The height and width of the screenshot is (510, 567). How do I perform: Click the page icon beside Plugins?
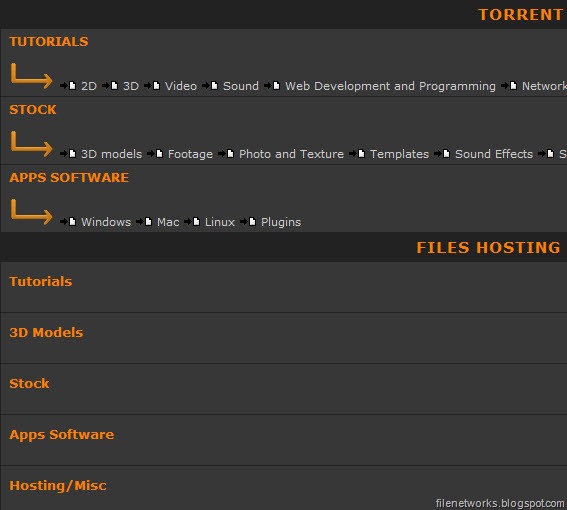pyautogui.click(x=252, y=222)
